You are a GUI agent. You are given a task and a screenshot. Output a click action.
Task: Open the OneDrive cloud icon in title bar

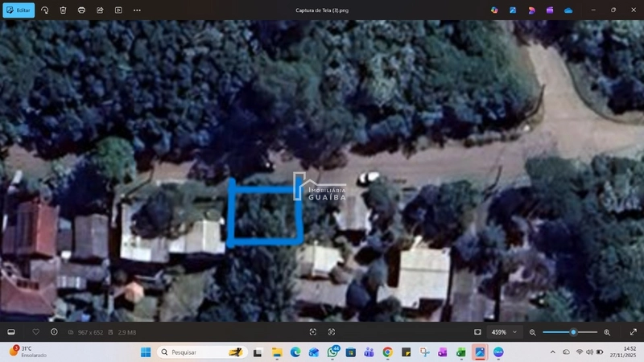pyautogui.click(x=568, y=10)
